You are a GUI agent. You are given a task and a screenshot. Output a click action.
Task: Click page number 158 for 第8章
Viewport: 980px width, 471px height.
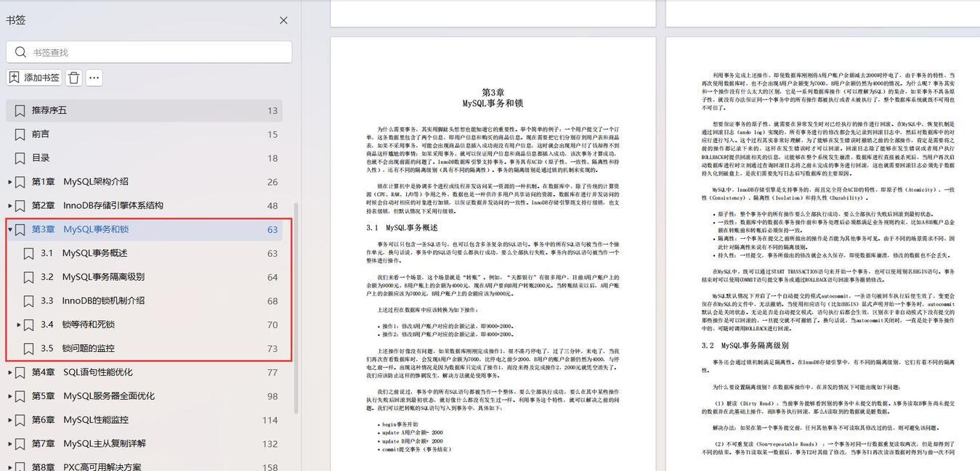click(x=270, y=467)
